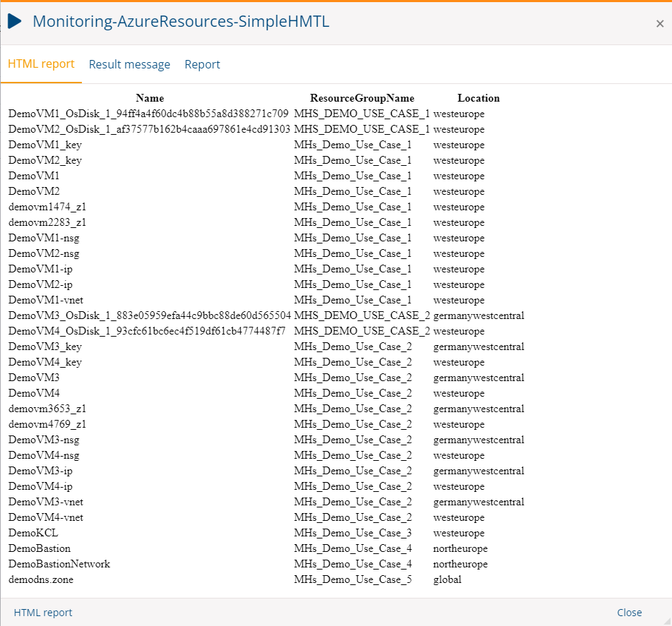
Task: Select the demodns.zone name cell
Action: (41, 579)
